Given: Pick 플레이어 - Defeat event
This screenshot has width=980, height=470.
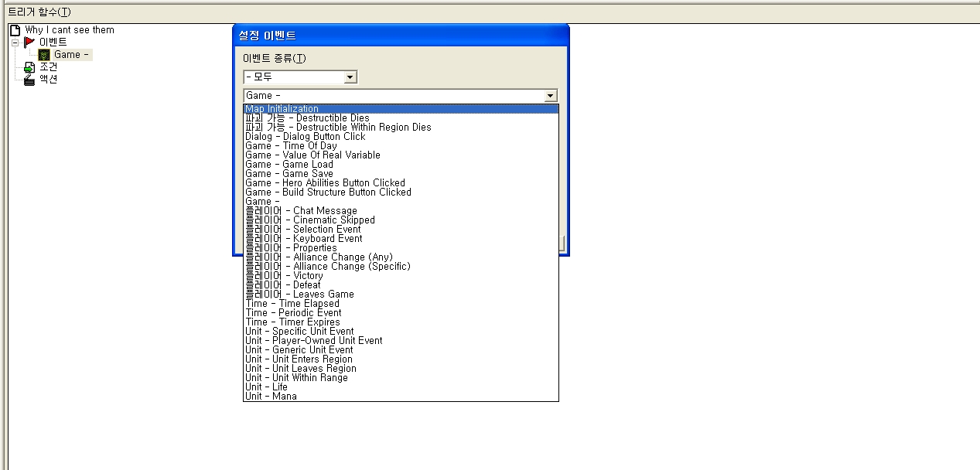Looking at the screenshot, I should (x=401, y=285).
